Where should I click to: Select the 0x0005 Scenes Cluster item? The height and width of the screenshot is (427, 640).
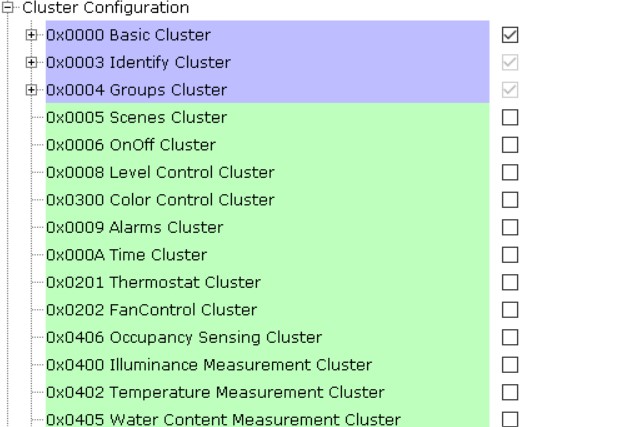pyautogui.click(x=136, y=118)
